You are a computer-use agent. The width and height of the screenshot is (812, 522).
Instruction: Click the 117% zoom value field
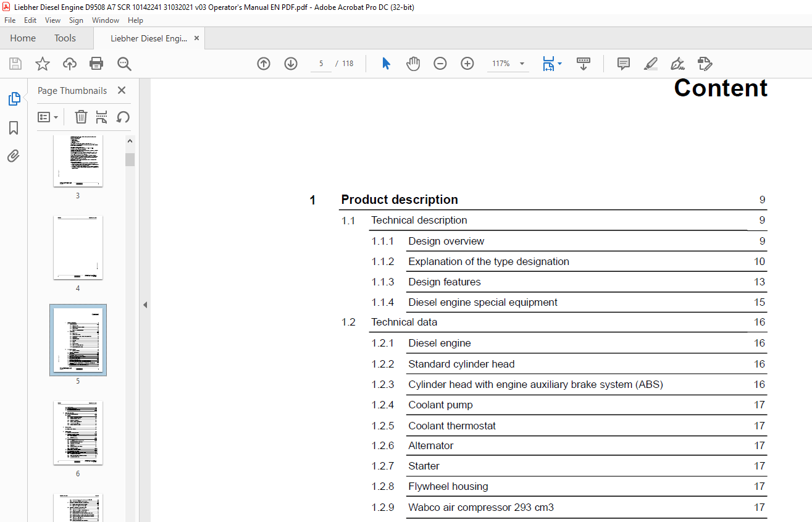501,64
